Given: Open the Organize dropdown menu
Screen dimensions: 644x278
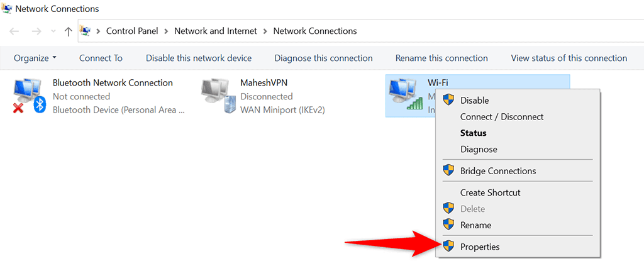Looking at the screenshot, I should (x=35, y=58).
